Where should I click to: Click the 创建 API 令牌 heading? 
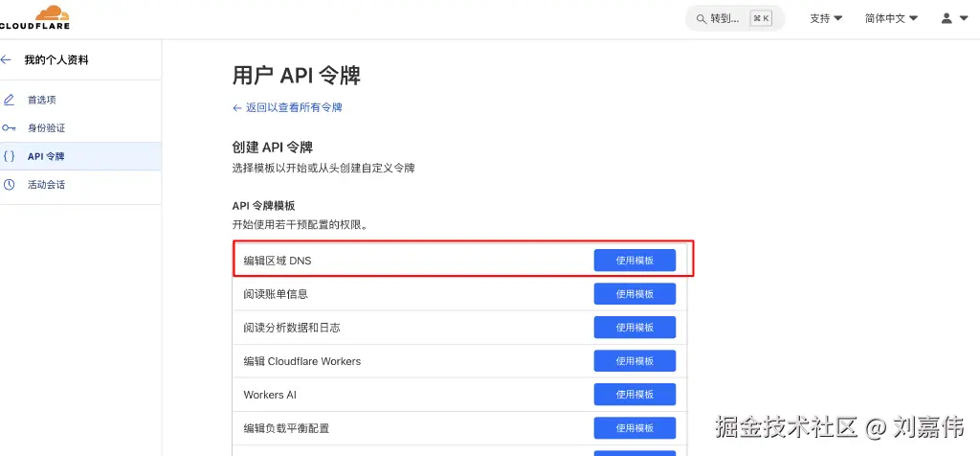(x=273, y=148)
